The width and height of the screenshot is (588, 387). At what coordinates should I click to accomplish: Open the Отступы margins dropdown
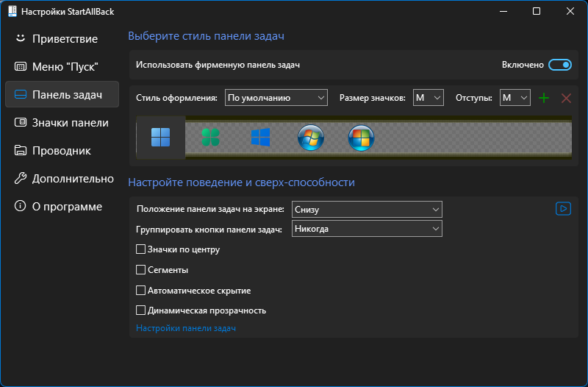[515, 98]
